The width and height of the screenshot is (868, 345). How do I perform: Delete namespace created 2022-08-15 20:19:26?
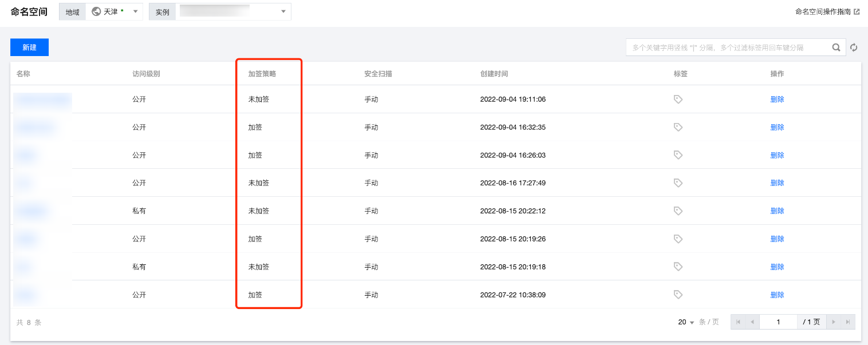[x=777, y=239]
